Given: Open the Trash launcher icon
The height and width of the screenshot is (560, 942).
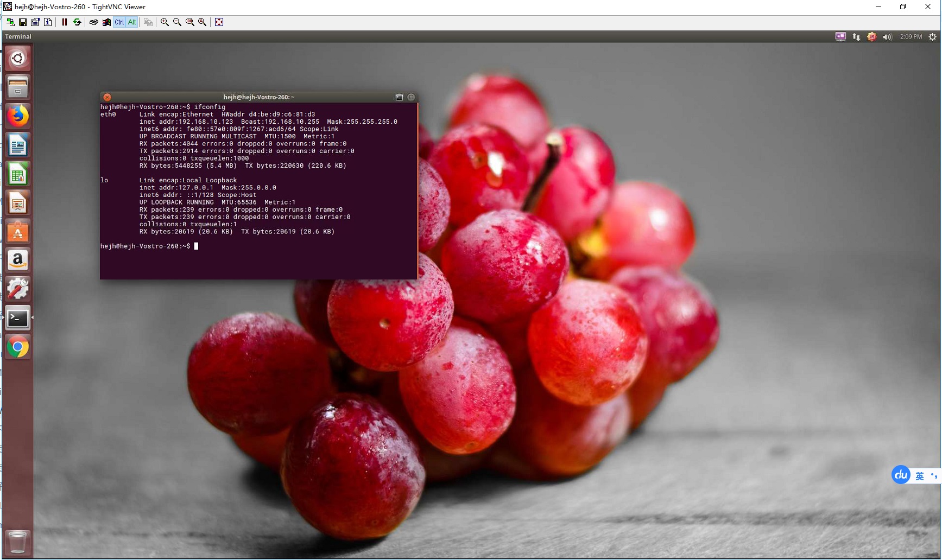Looking at the screenshot, I should pyautogui.click(x=17, y=542).
